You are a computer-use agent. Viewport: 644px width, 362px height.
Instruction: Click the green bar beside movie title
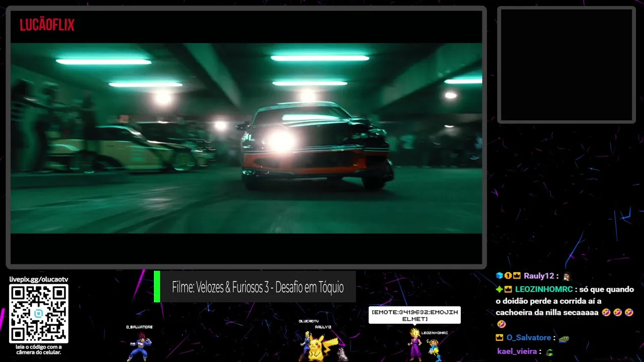[157, 287]
